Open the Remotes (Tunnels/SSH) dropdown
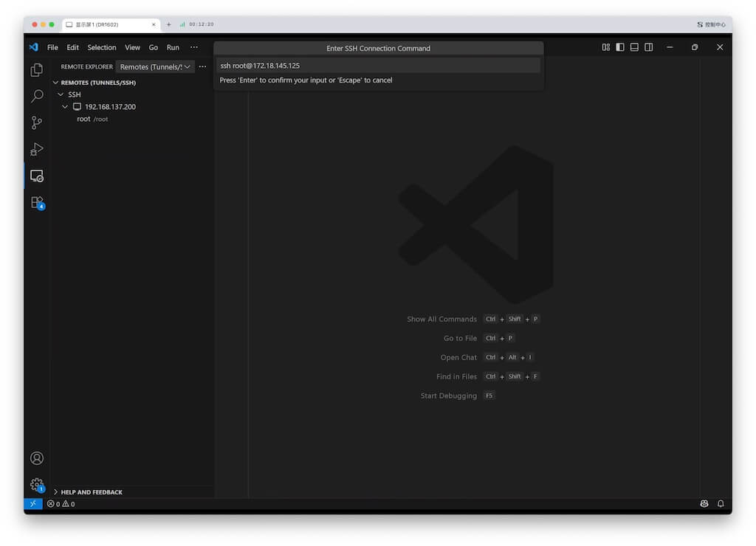 156,66
